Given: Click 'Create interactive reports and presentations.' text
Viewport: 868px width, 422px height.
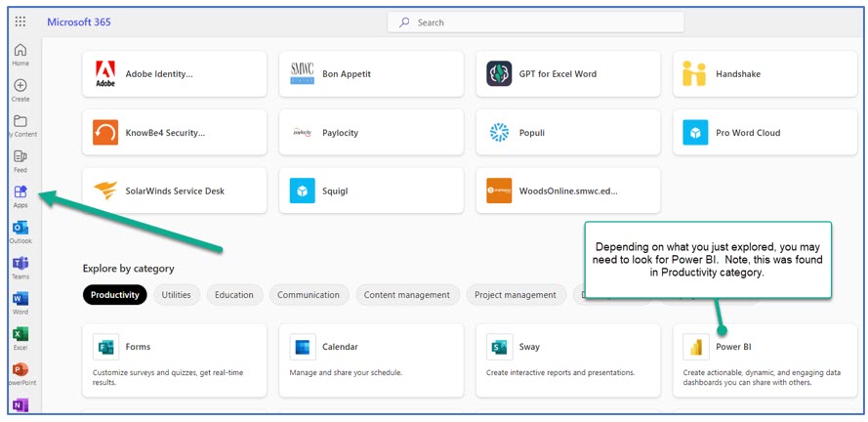Looking at the screenshot, I should (x=560, y=373).
